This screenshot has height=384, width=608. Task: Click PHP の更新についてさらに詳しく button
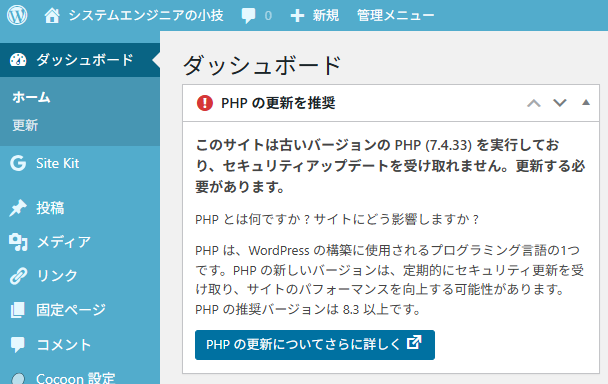tap(315, 345)
